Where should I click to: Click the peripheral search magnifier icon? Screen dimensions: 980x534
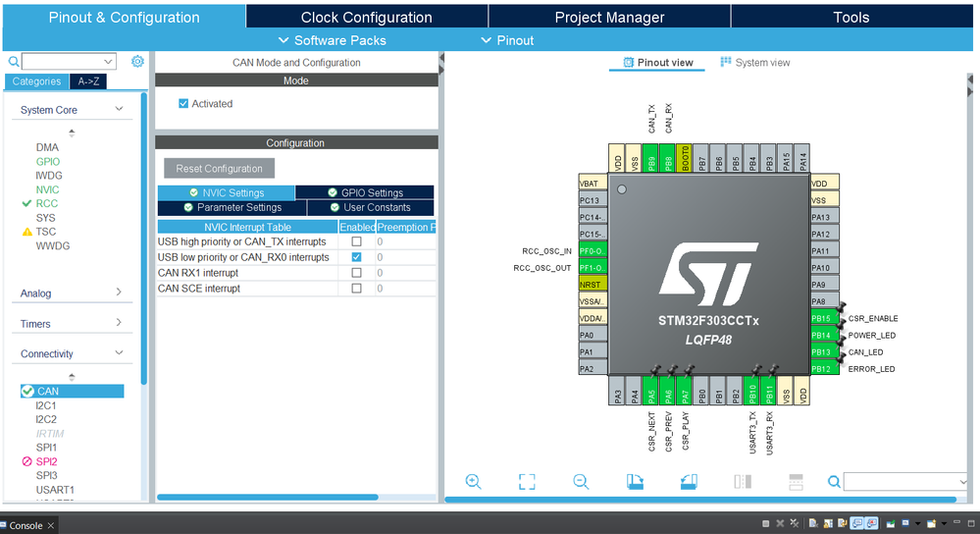point(13,61)
